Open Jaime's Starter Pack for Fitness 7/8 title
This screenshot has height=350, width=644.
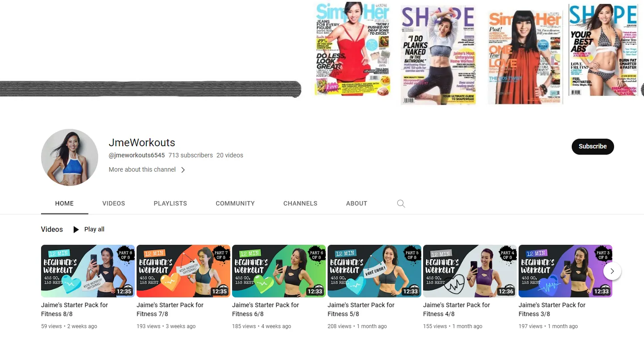click(170, 309)
